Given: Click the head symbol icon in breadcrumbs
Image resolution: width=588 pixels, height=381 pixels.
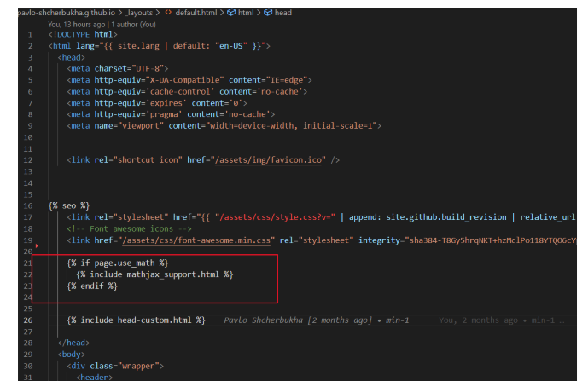Looking at the screenshot, I should (268, 13).
